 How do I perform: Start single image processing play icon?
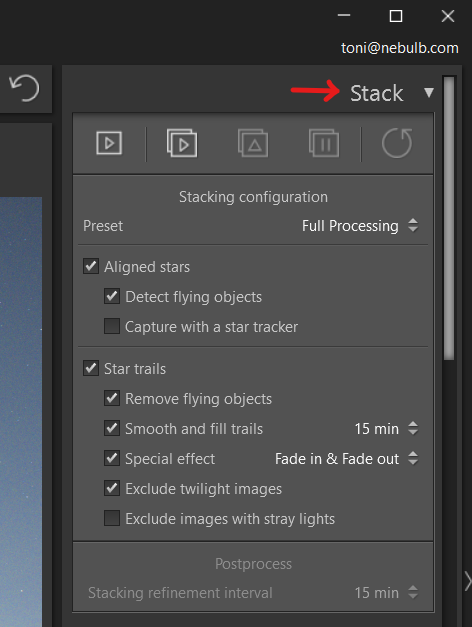109,143
